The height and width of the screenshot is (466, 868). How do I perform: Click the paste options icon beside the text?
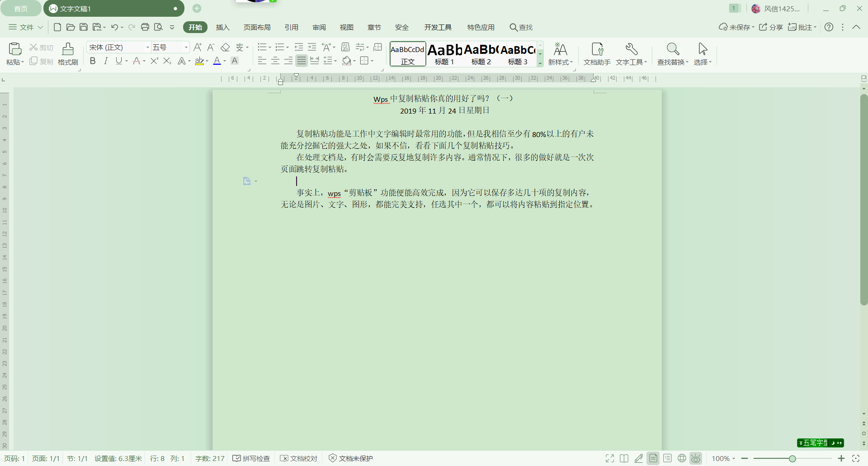(x=247, y=181)
